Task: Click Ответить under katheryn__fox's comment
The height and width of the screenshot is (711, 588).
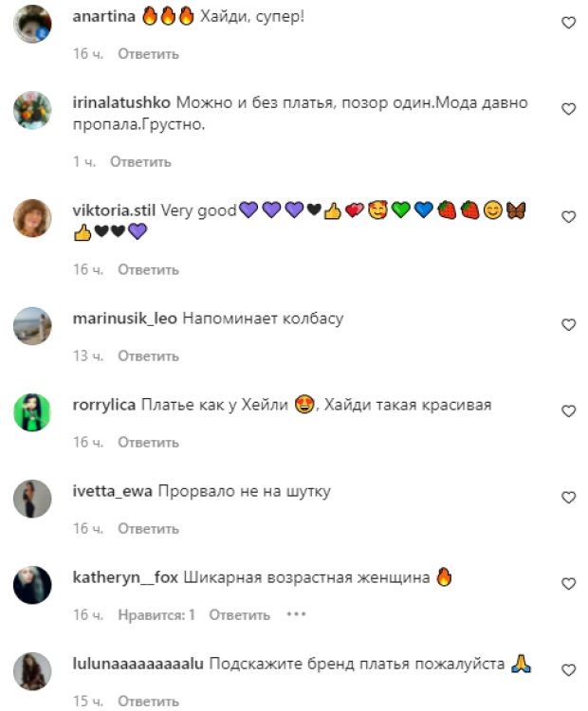Action: [240, 615]
